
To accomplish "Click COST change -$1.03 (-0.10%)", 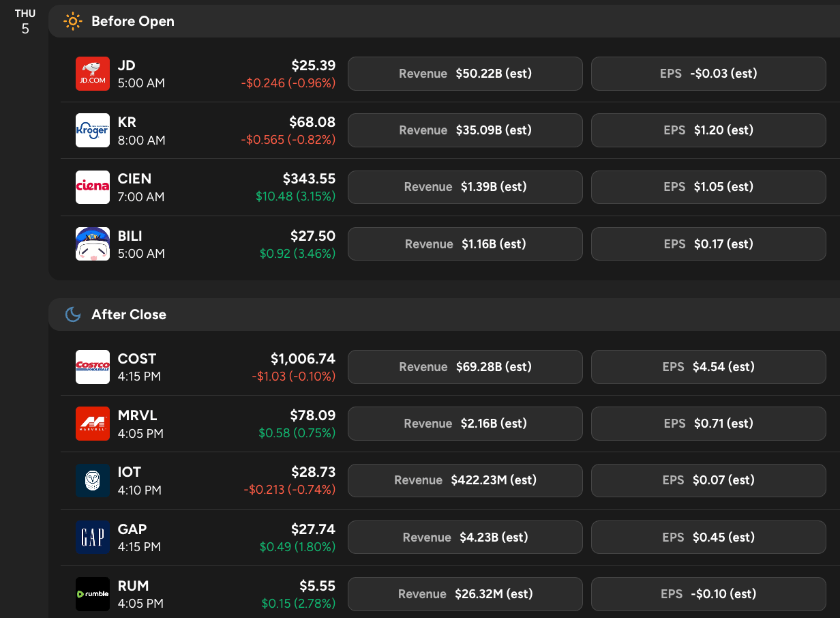I will pyautogui.click(x=294, y=377).
